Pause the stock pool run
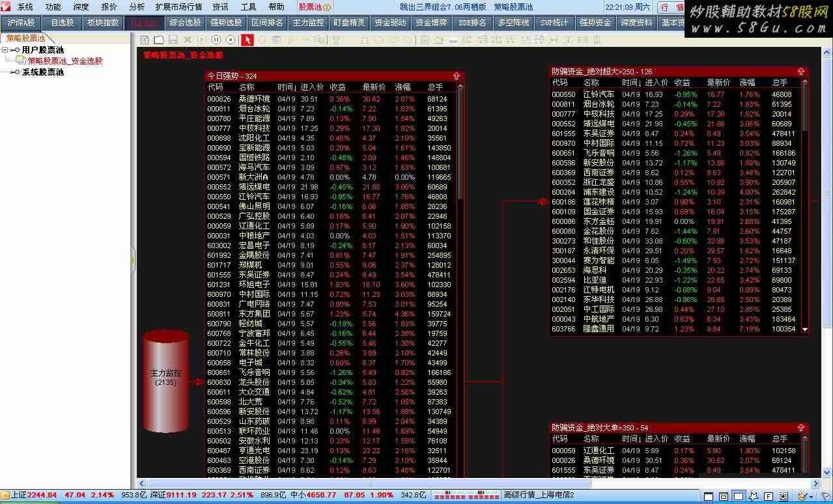 [216, 40]
